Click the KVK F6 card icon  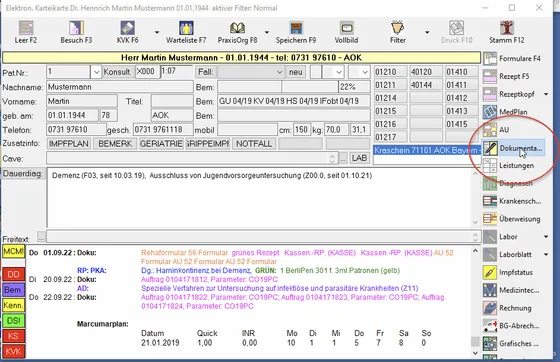(x=128, y=28)
